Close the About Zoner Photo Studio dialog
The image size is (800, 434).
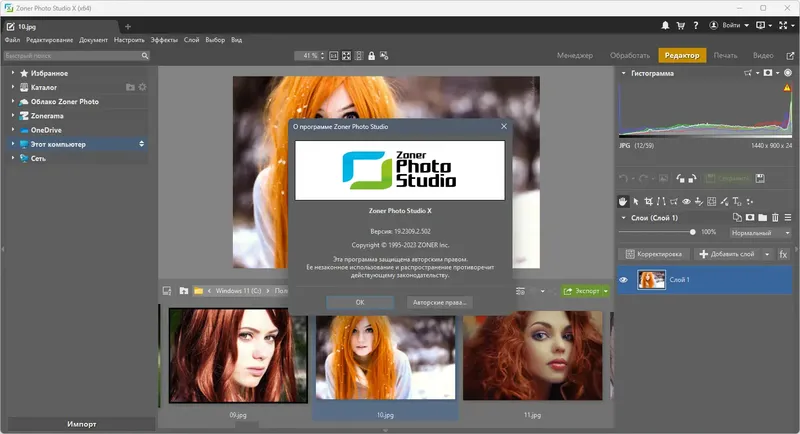click(504, 126)
